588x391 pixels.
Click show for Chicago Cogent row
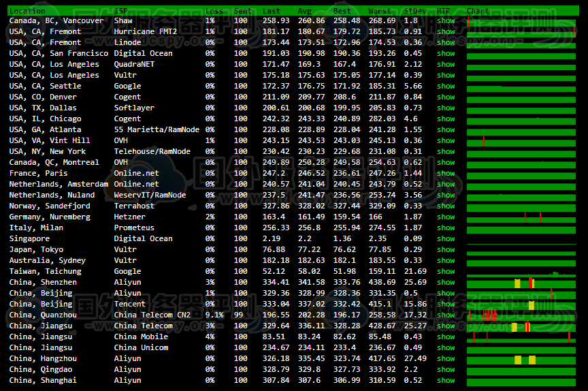tap(446, 119)
